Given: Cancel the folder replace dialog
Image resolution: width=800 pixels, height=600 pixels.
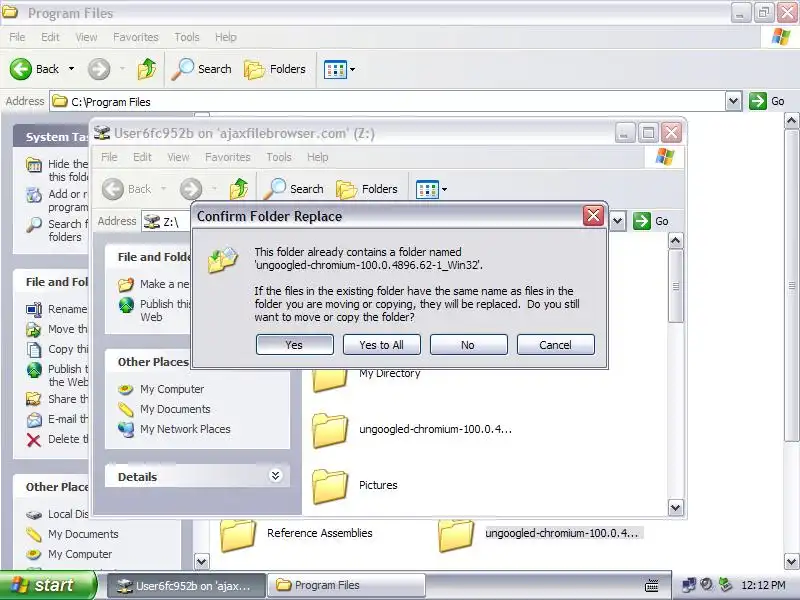Looking at the screenshot, I should click(x=556, y=345).
